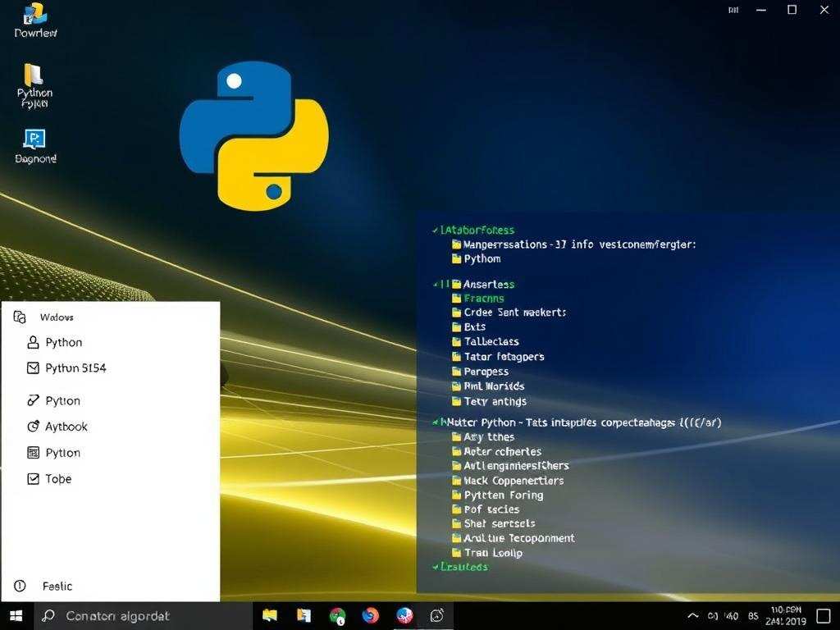Collapse the lAtaborfoness tree section
Viewport: 840px width, 630px height.
(x=435, y=231)
